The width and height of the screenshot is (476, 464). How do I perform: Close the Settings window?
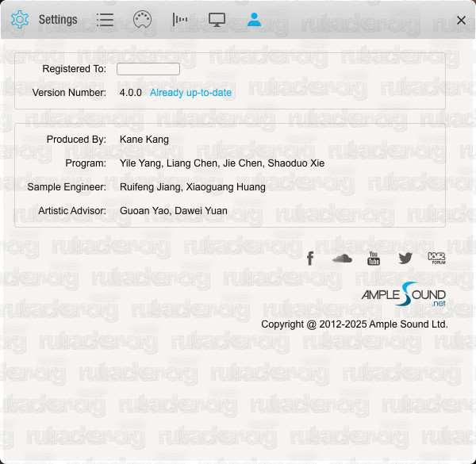click(x=461, y=21)
